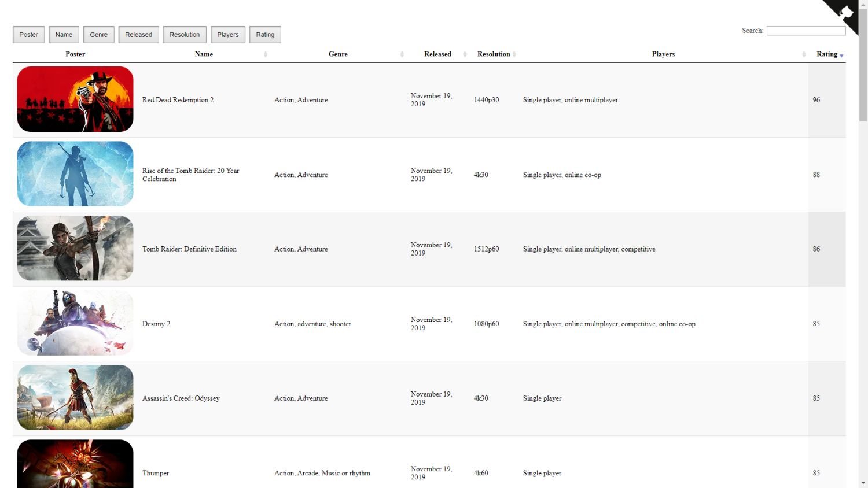Image resolution: width=868 pixels, height=488 pixels.
Task: Click Released column sort arrows
Action: (465, 54)
